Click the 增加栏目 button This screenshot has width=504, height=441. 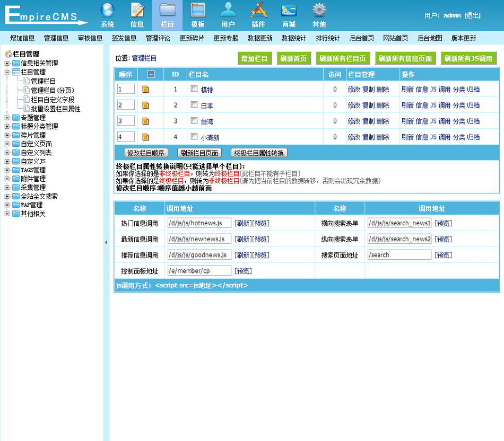pyautogui.click(x=254, y=58)
